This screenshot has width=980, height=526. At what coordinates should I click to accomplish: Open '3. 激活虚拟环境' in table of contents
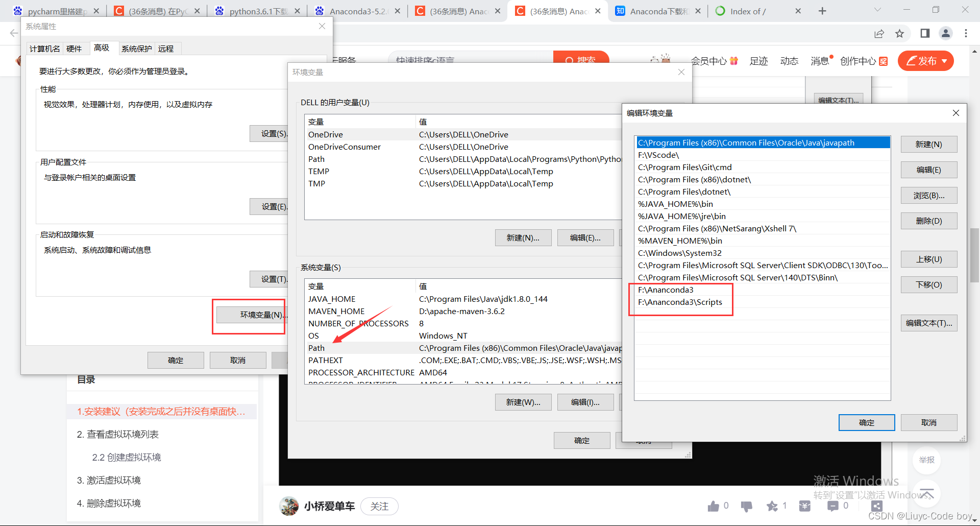click(x=108, y=481)
